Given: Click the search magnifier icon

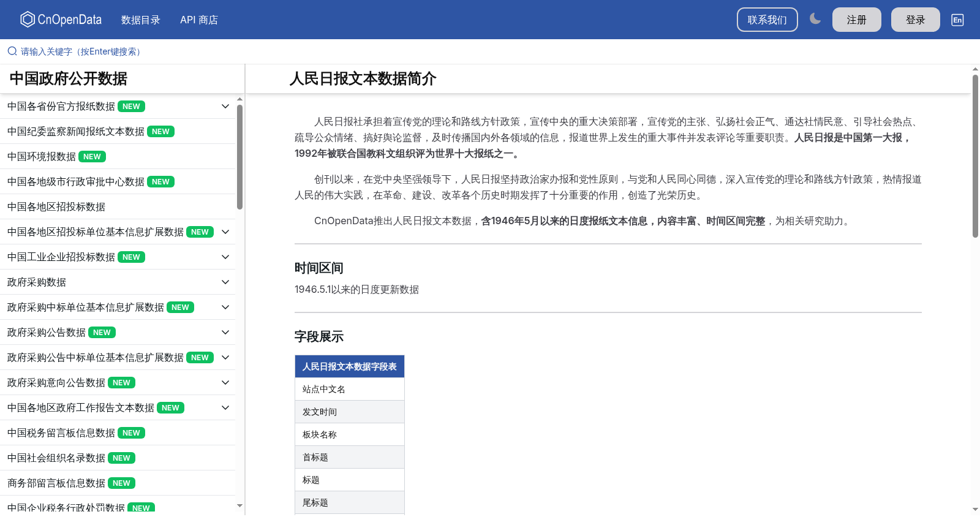Looking at the screenshot, I should click(x=12, y=51).
